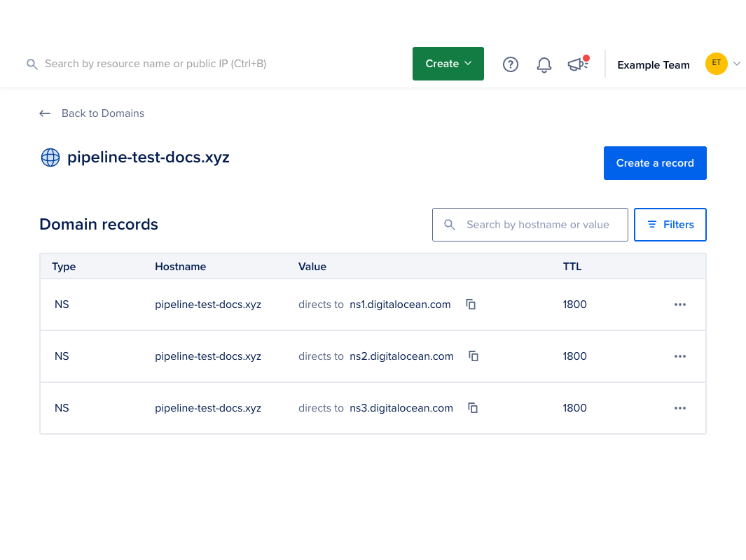Click the TTL column header
Image resolution: width=746 pixels, height=560 pixels.
coord(572,267)
